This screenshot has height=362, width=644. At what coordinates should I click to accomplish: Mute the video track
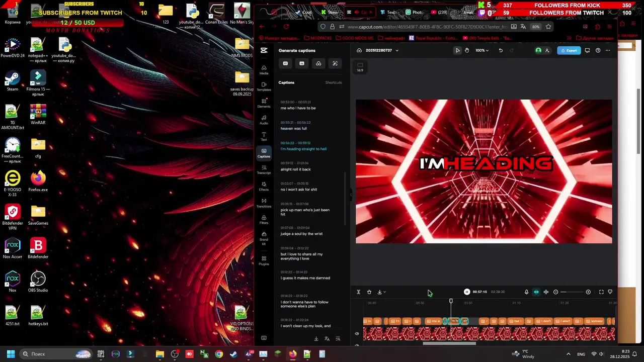click(357, 333)
